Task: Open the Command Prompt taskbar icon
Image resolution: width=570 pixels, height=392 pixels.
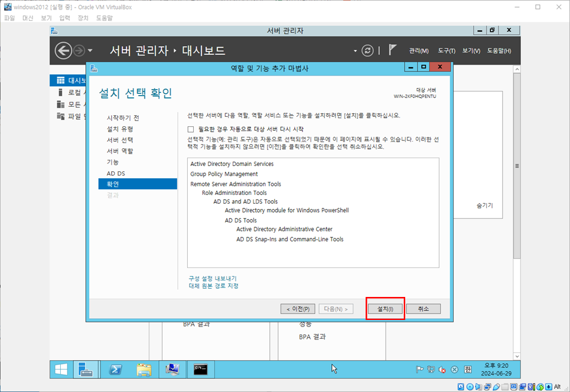Action: (201, 370)
